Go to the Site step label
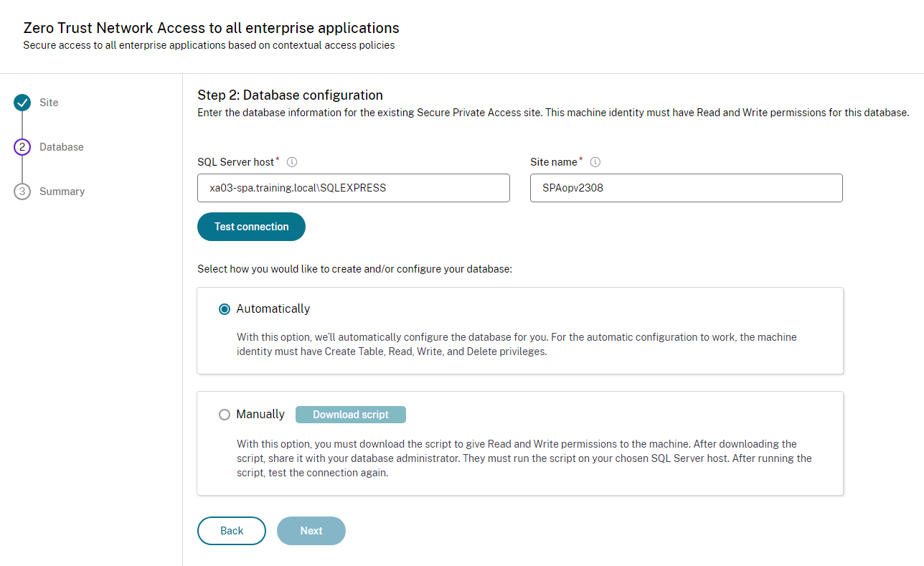The height and width of the screenshot is (566, 924). (x=49, y=103)
